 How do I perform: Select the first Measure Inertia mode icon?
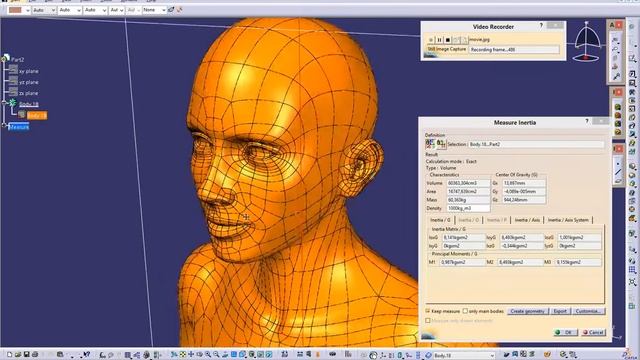[430, 144]
